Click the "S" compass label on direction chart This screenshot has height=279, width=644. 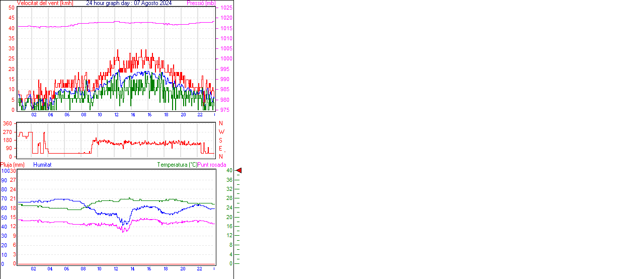tap(220, 141)
